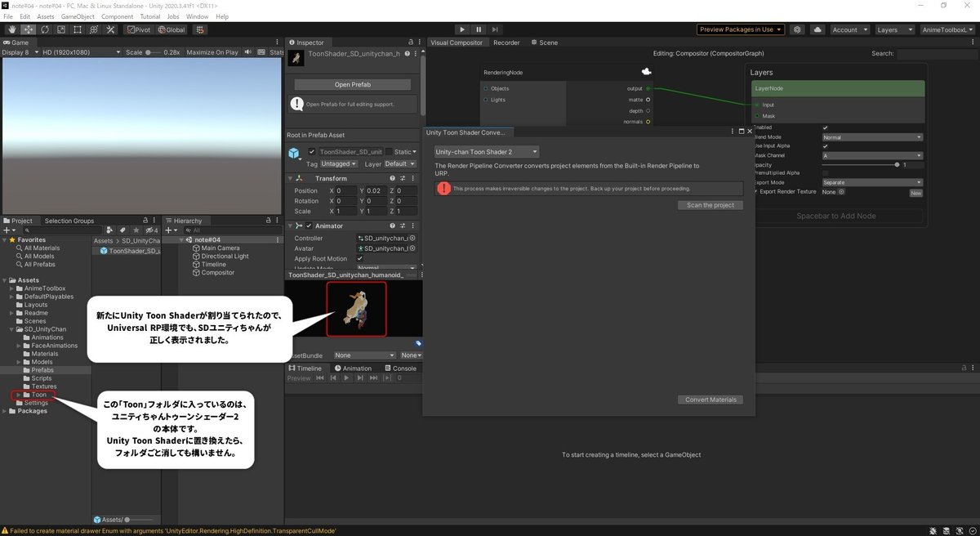
Task: Open the File menu
Action: coord(8,16)
